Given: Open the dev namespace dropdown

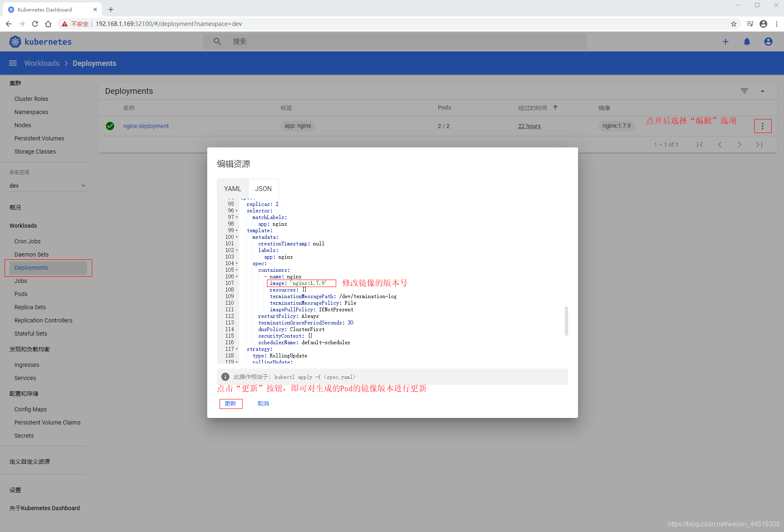Looking at the screenshot, I should coord(48,186).
